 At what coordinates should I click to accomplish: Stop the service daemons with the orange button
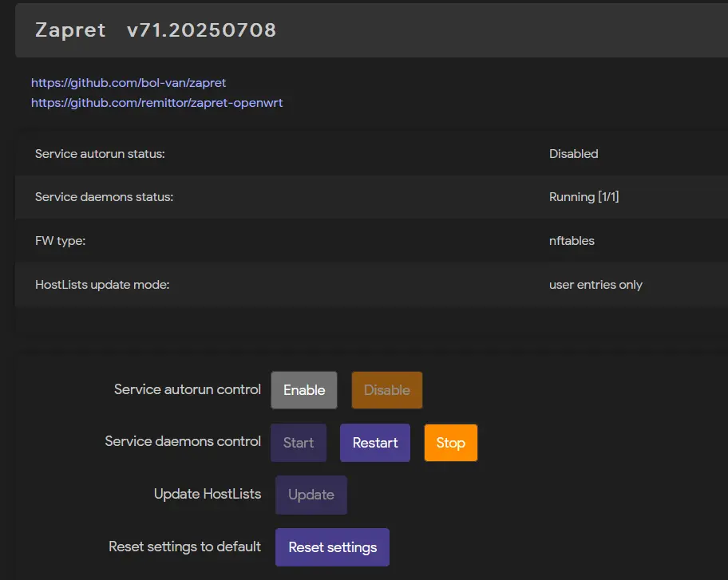pyautogui.click(x=451, y=443)
